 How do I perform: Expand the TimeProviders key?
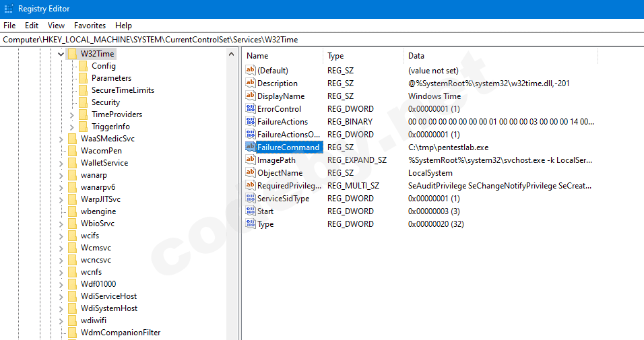coord(72,115)
